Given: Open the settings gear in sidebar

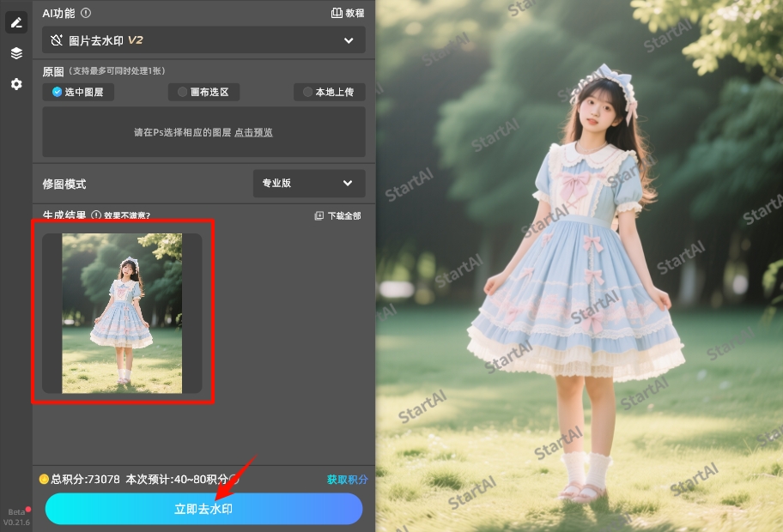Looking at the screenshot, I should pyautogui.click(x=15, y=83).
